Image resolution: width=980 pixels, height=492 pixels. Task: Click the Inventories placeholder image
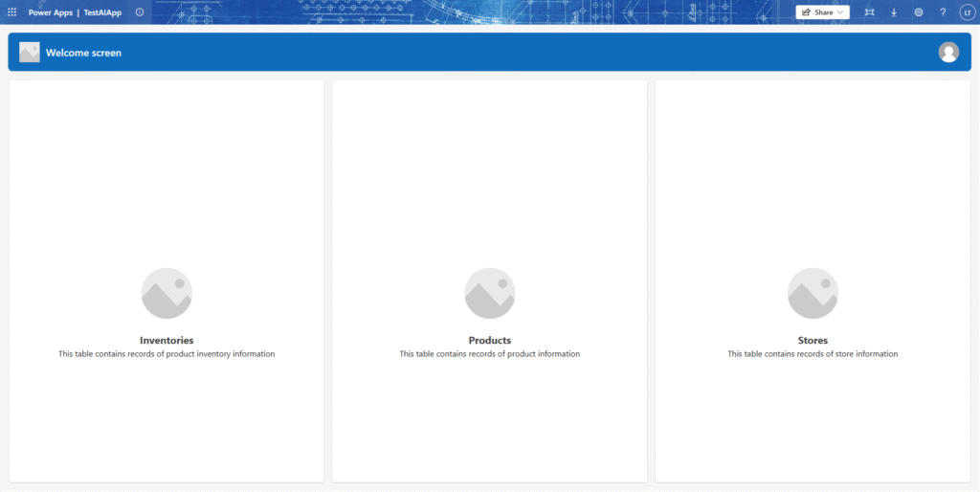tap(167, 293)
